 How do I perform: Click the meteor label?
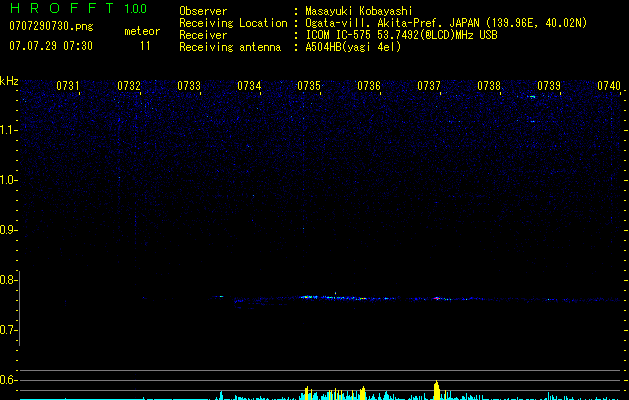[142, 31]
